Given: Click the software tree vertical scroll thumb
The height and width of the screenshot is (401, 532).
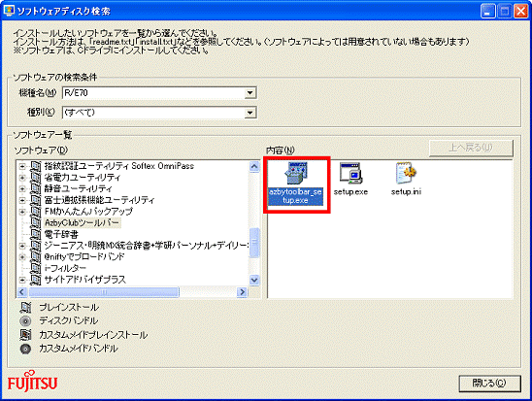Looking at the screenshot, I should click(x=254, y=242).
